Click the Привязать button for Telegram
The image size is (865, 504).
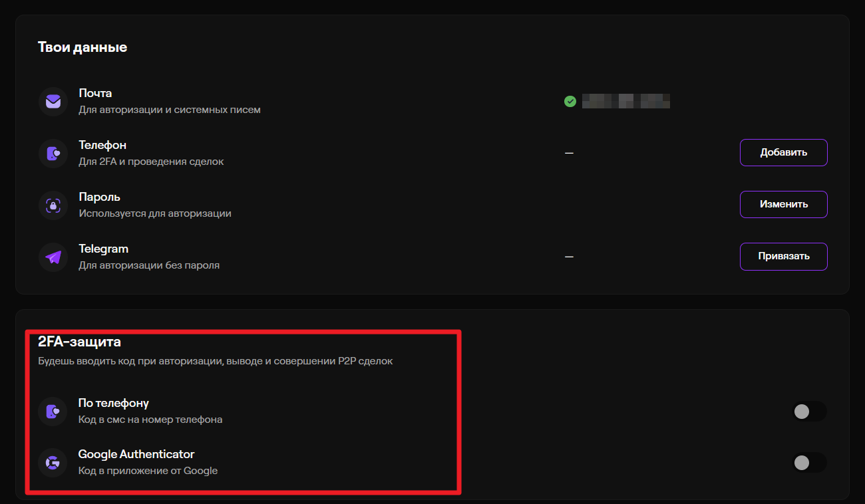pos(784,257)
